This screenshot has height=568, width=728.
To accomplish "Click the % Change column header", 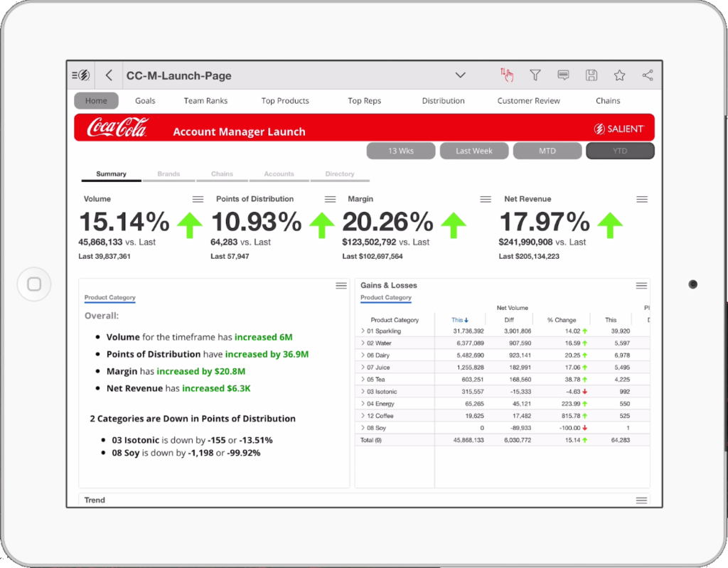I will point(562,320).
